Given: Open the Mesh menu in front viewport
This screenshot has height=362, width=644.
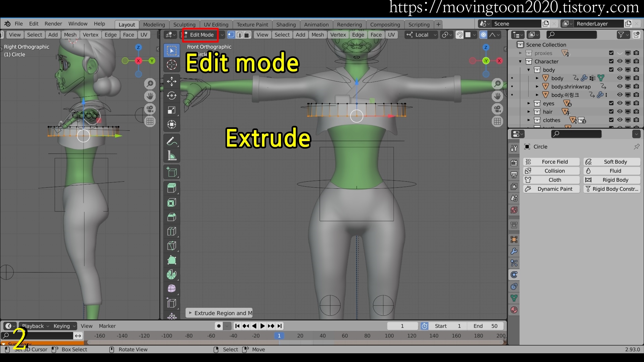Looking at the screenshot, I should (318, 35).
